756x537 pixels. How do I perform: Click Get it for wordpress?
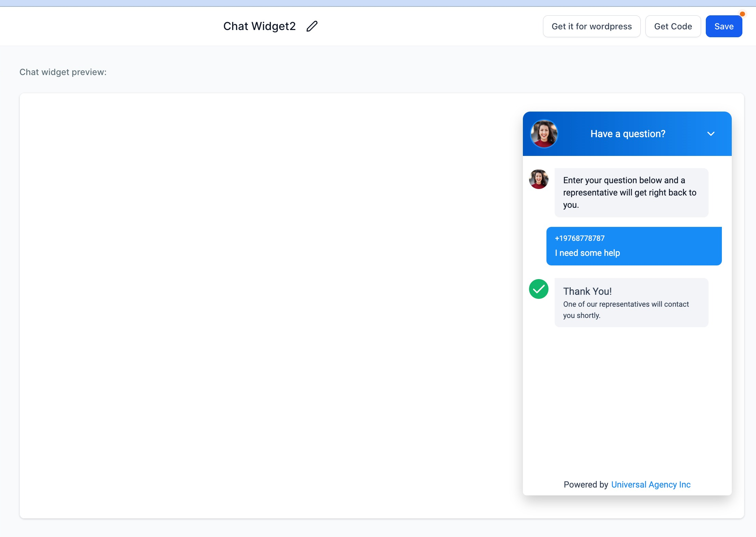click(x=591, y=26)
